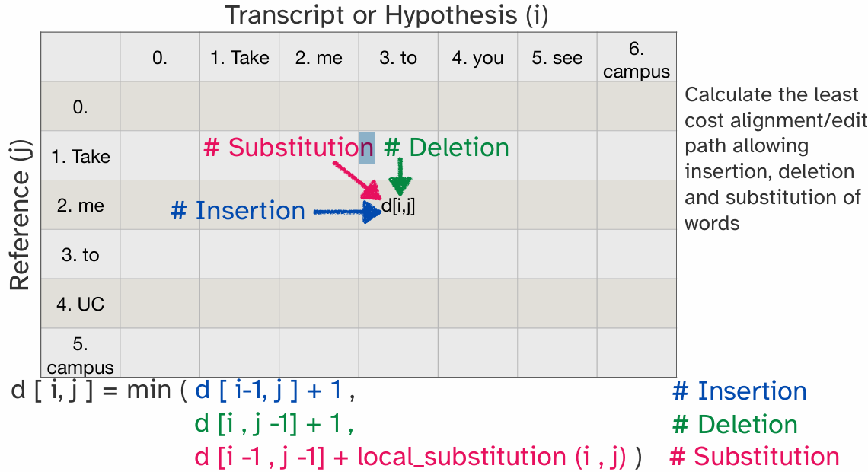This screenshot has width=868, height=472.
Task: Click the 'Transcript or Hypothesis (i)' title
Action: (386, 15)
